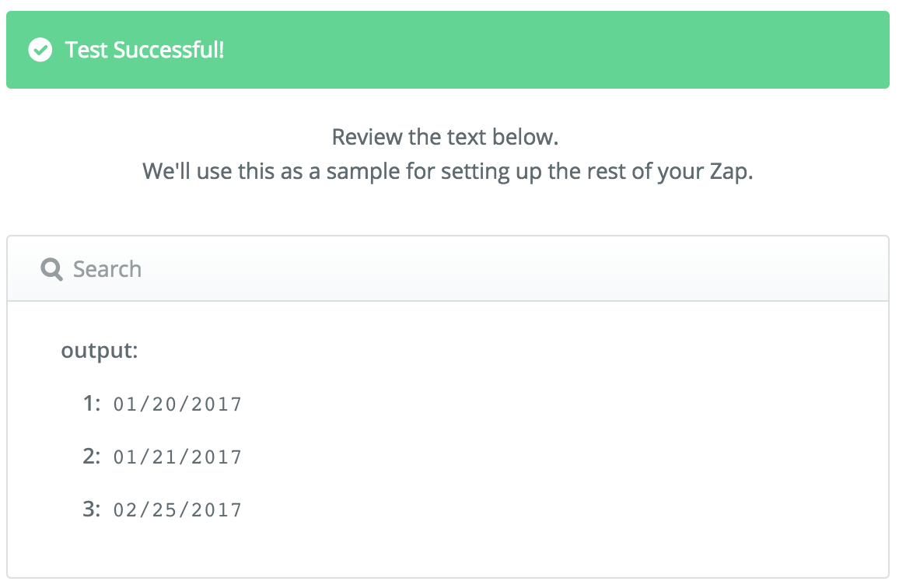Click the month 01 in first output row
Screen dimensions: 899x588
tap(125, 404)
